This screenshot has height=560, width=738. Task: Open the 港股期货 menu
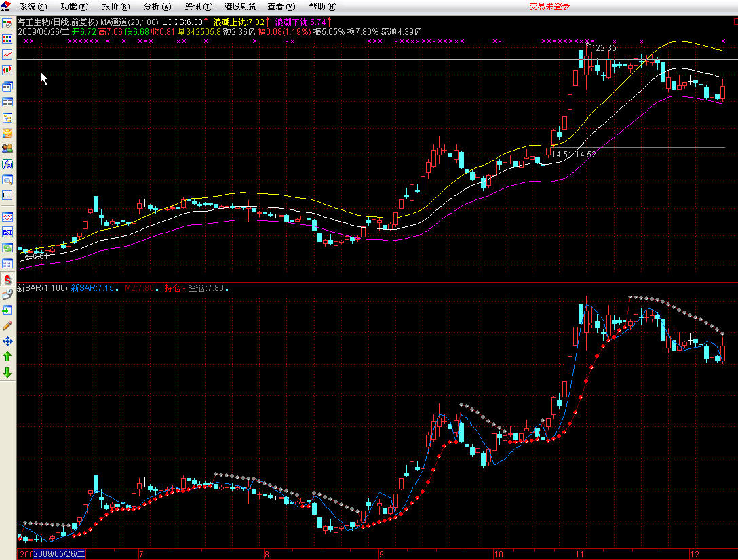(240, 7)
